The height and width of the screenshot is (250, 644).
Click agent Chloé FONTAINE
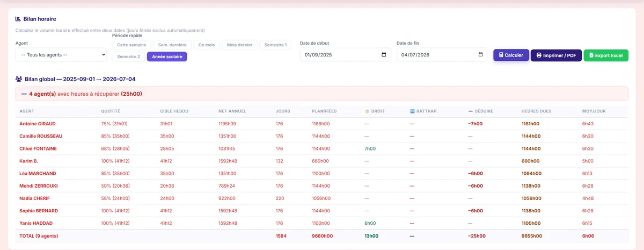(38, 148)
